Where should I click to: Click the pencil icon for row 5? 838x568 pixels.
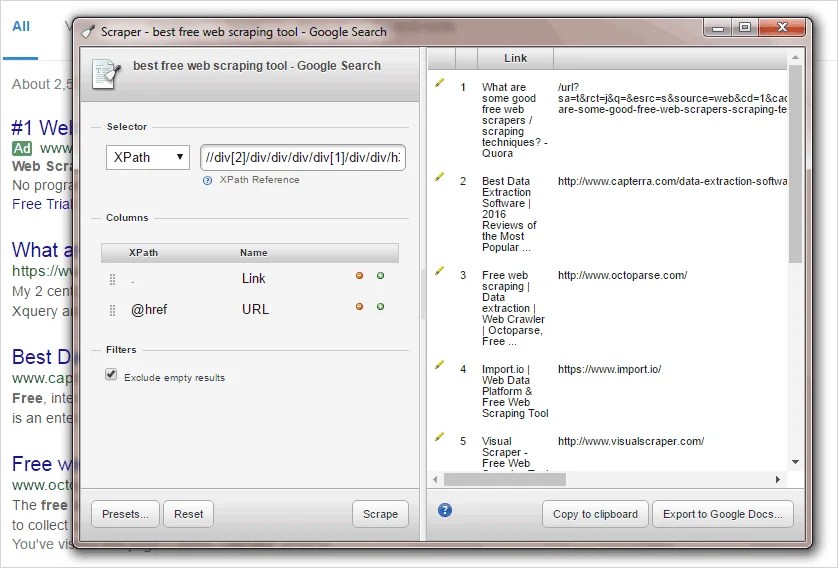(439, 437)
